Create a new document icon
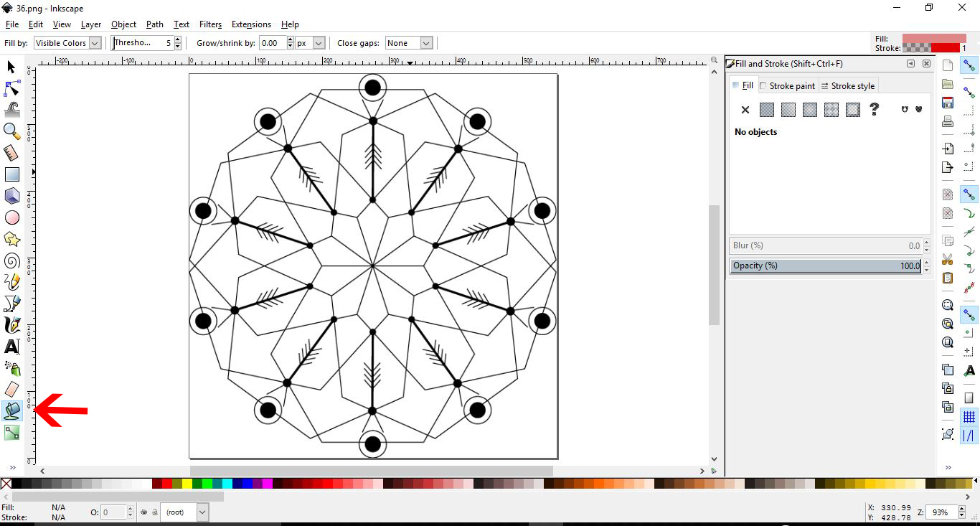Viewport: 980px width, 526px height. point(948,65)
